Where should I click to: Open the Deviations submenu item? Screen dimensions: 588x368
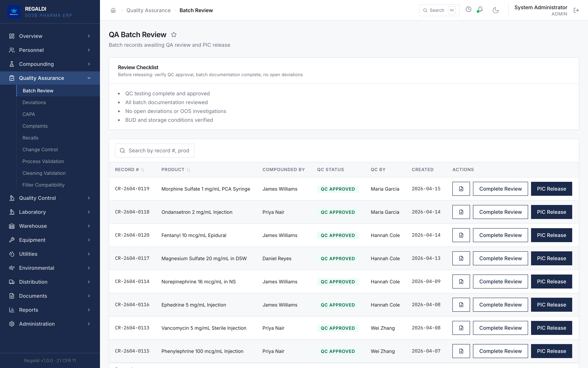(58, 102)
